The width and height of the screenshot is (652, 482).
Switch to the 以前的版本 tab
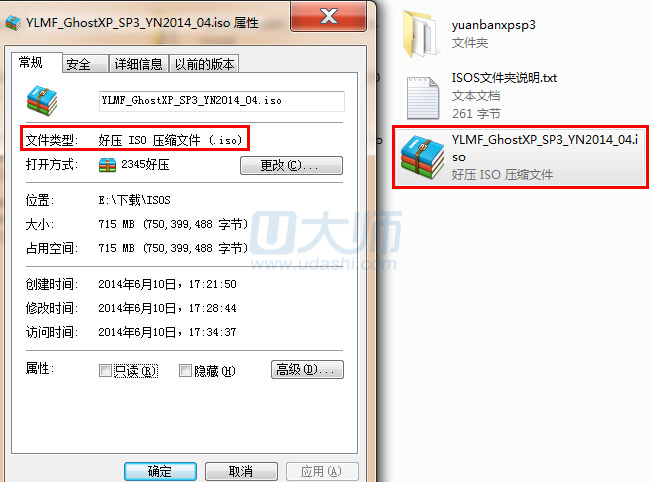204,64
